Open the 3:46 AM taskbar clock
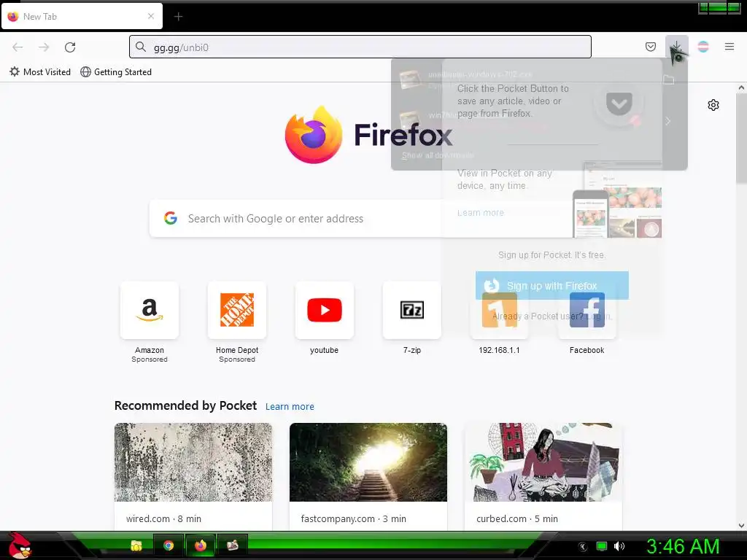Screen dimensions: 747x560 [683, 546]
